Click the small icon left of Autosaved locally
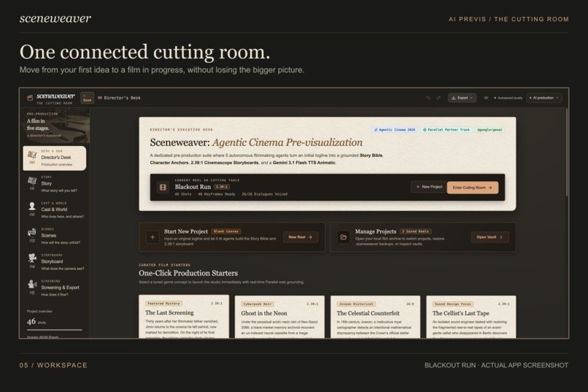588x392 pixels. coord(486,98)
